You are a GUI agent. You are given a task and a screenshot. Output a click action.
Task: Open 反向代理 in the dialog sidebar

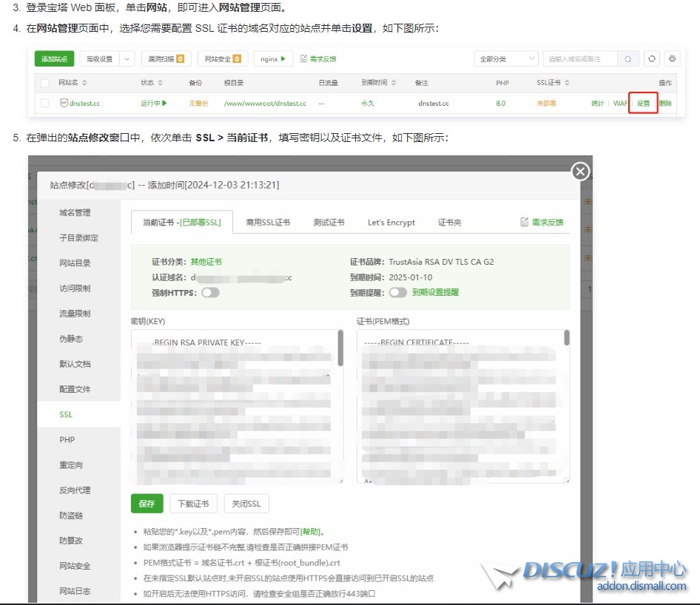75,490
